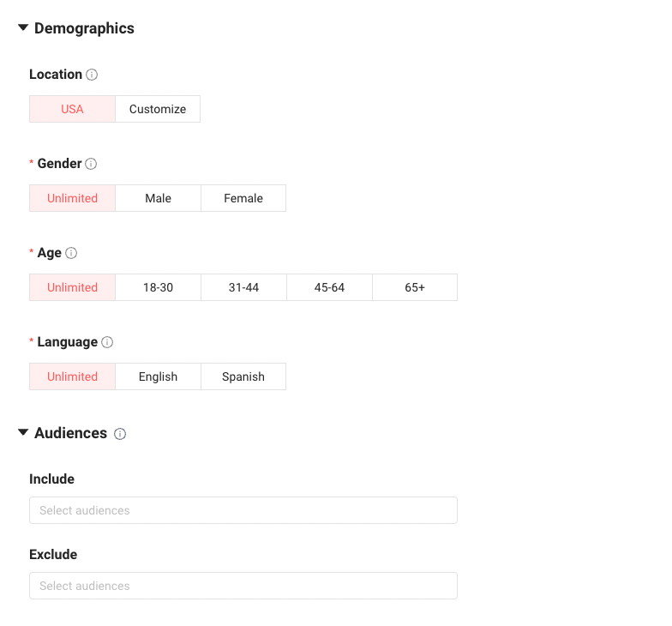
Task: Choose Customize location option
Action: click(158, 109)
